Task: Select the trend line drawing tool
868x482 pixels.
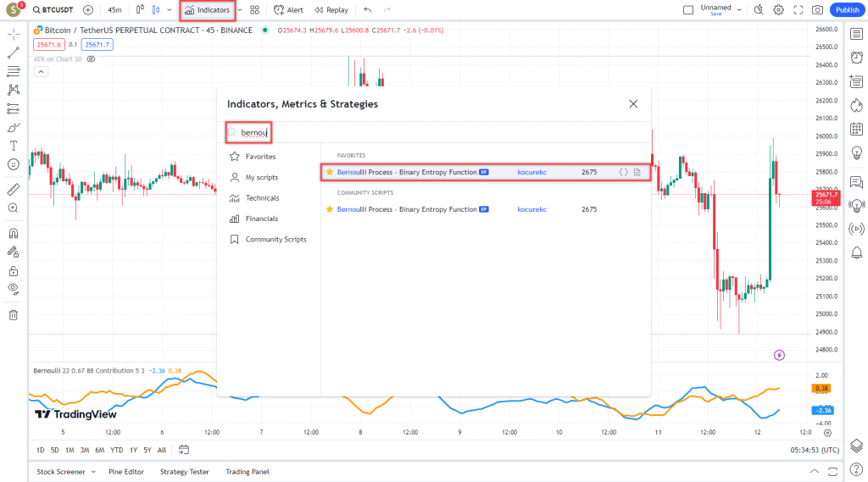Action: [14, 53]
